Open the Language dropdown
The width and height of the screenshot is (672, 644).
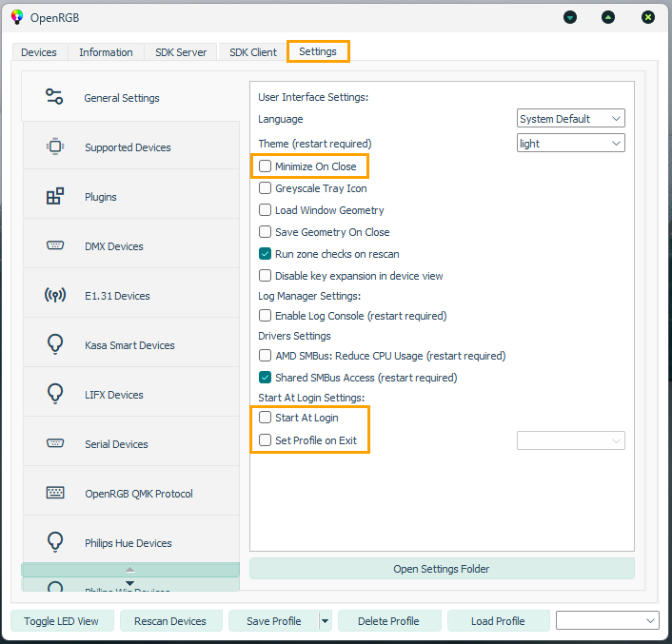tap(570, 118)
